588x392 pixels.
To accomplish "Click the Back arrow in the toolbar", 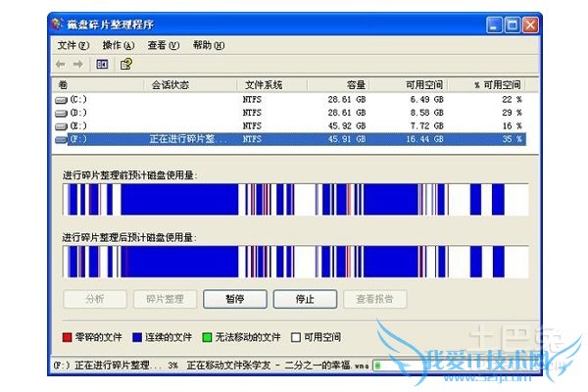I will (x=62, y=65).
